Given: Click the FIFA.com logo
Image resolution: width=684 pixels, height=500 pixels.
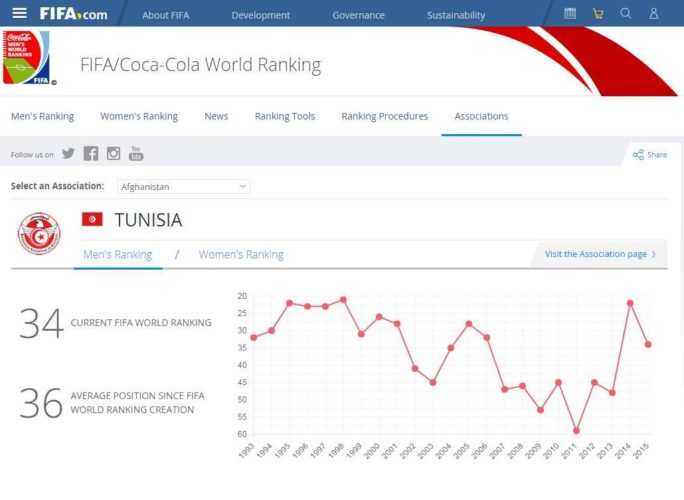Looking at the screenshot, I should click(x=73, y=14).
